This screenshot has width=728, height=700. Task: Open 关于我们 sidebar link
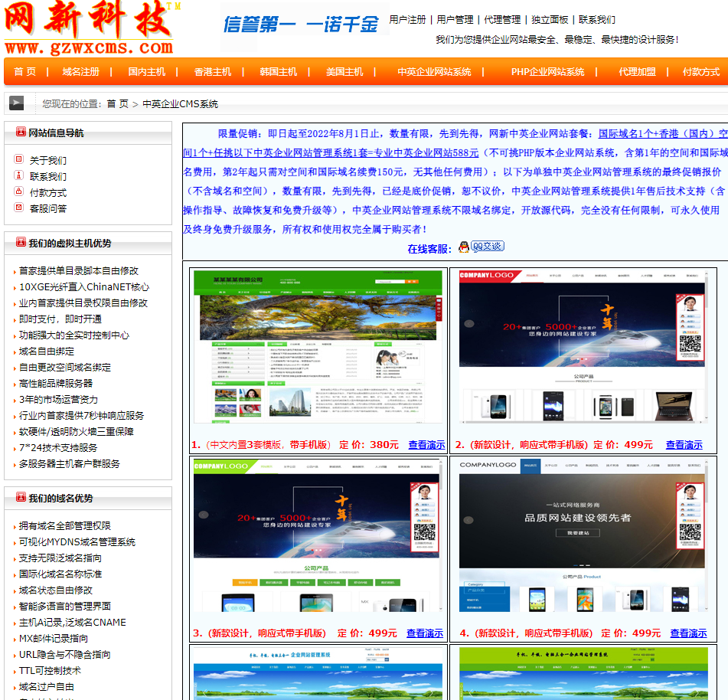tap(48, 161)
